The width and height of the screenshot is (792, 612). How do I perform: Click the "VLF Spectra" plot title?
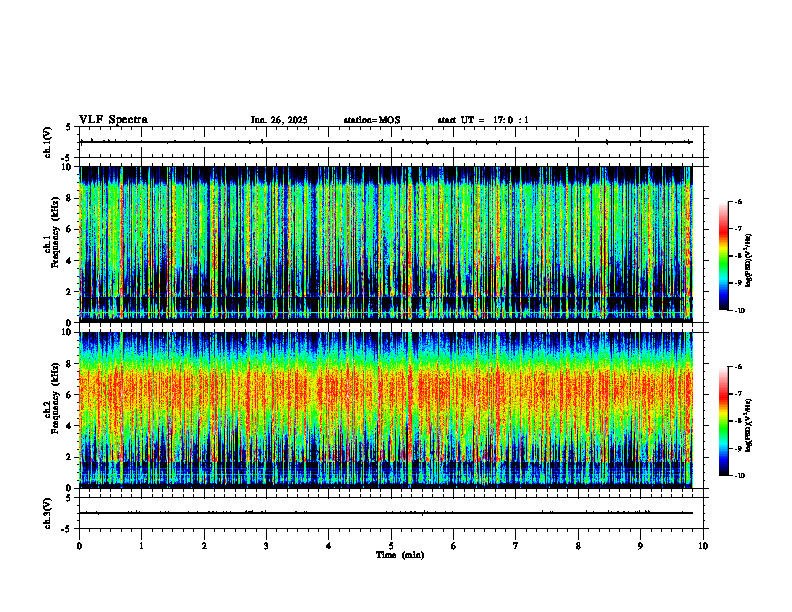click(x=113, y=120)
